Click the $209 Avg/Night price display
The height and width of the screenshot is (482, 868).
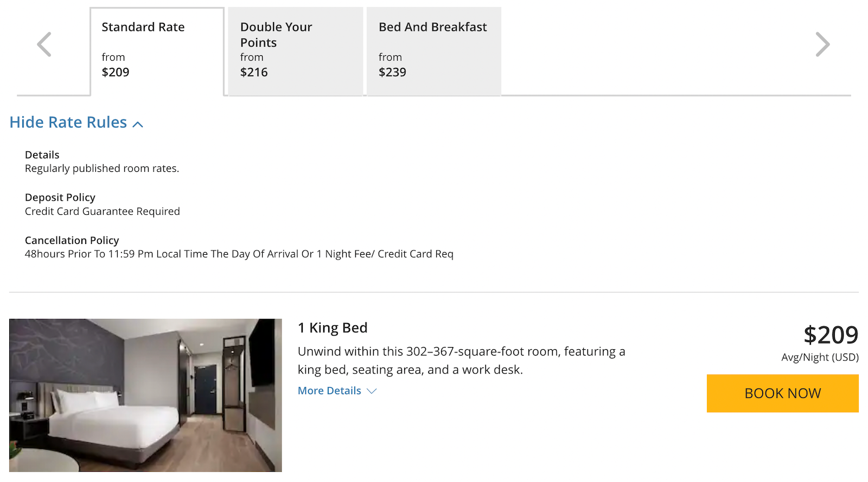coord(831,336)
